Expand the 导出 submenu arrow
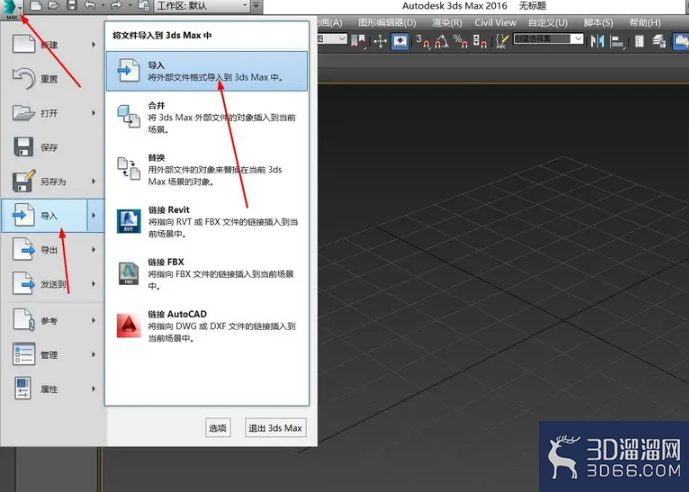Image resolution: width=689 pixels, height=492 pixels. tap(94, 250)
